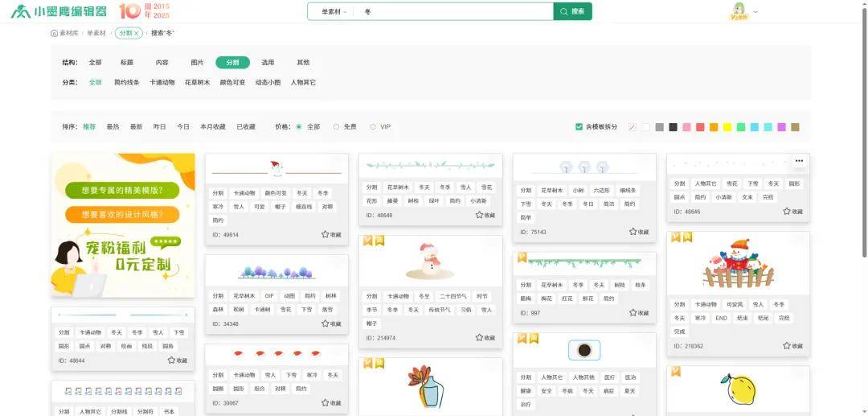The width and height of the screenshot is (868, 416).
Task: Open the user avatar at top right
Action: click(x=738, y=11)
